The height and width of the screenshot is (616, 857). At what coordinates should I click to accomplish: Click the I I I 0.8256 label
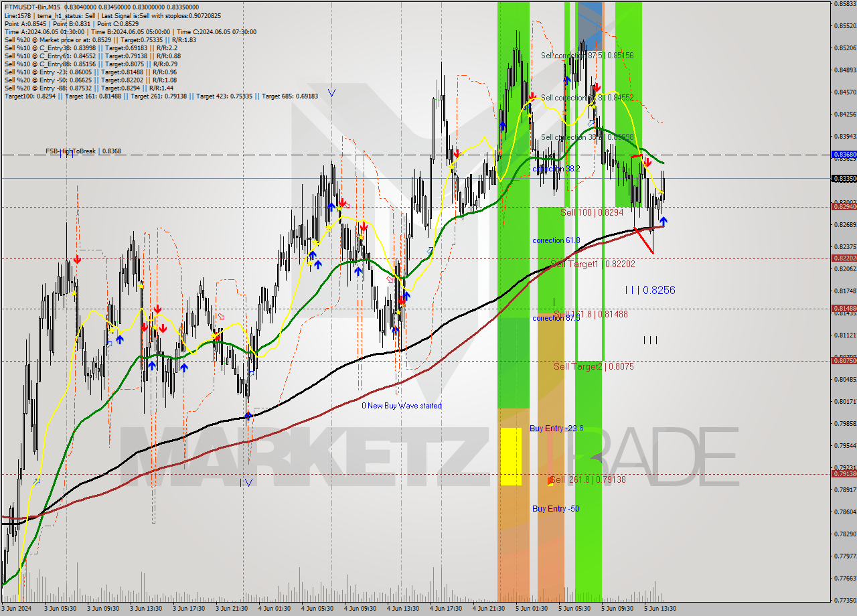click(649, 290)
